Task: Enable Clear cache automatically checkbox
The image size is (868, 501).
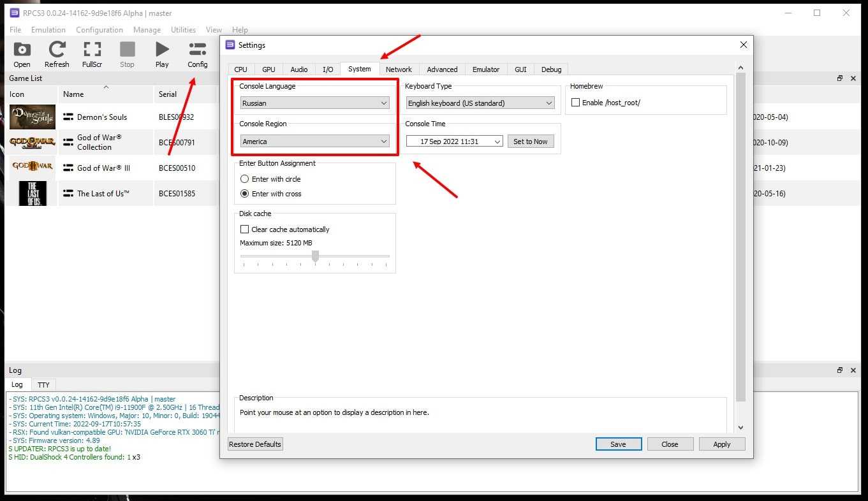Action: tap(244, 229)
